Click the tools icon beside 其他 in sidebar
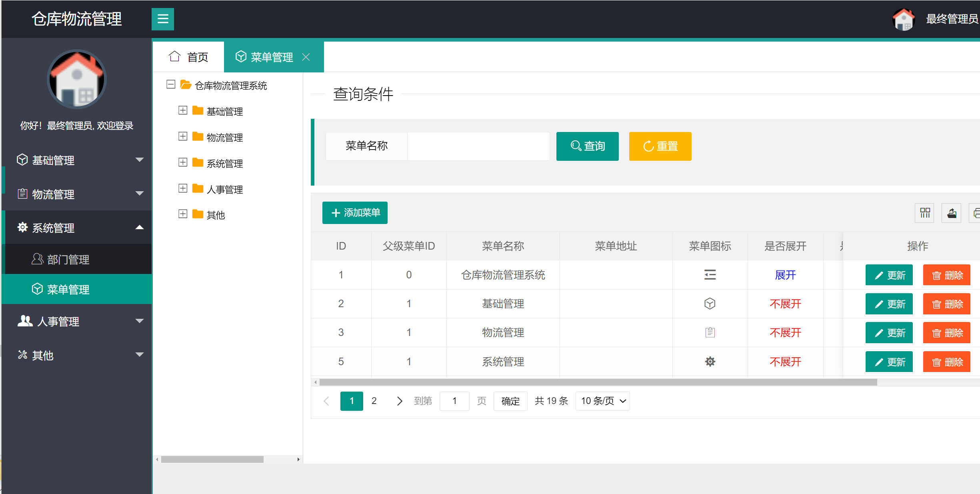 (x=22, y=355)
